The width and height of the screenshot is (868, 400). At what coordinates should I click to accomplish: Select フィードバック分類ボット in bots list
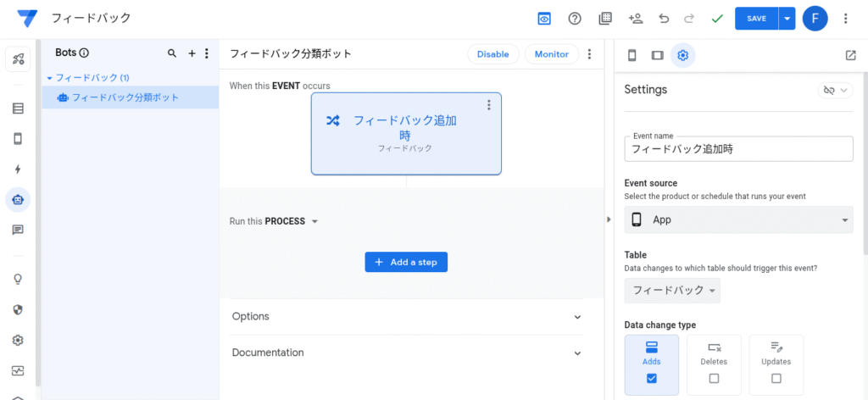point(125,97)
